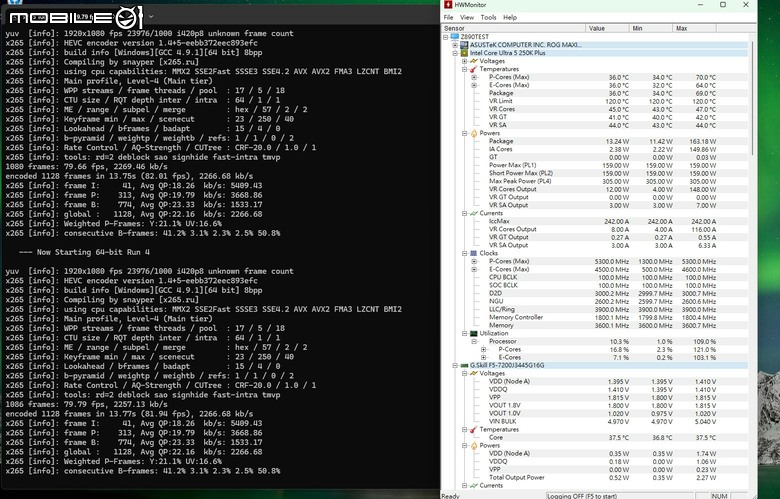Expand E-Cores (Max) in the Temperatures section
Image resolution: width=780 pixels, height=499 pixels.
click(x=474, y=85)
